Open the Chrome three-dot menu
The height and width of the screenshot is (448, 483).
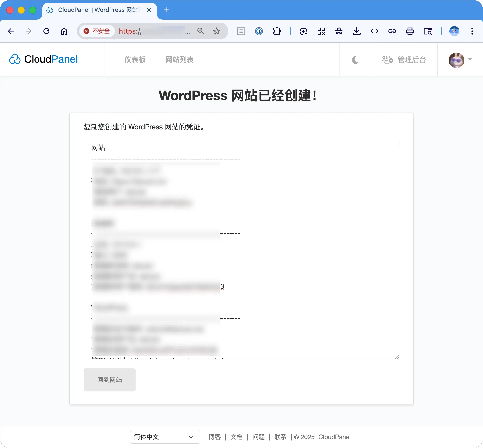click(x=472, y=31)
